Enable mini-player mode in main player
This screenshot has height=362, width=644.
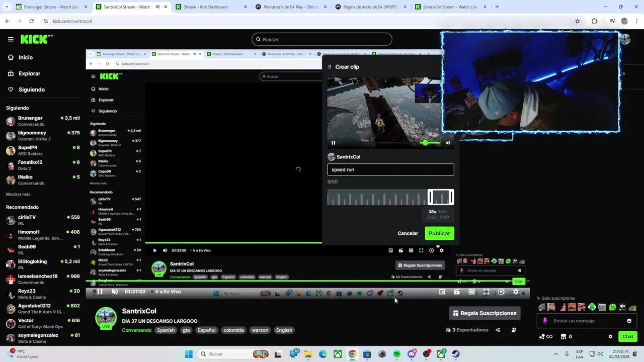tap(442, 292)
